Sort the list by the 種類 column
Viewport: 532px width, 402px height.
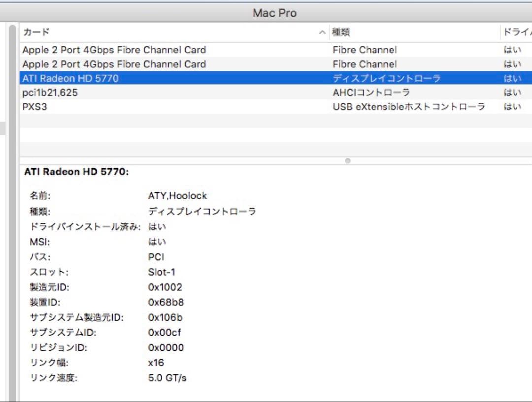coord(340,31)
